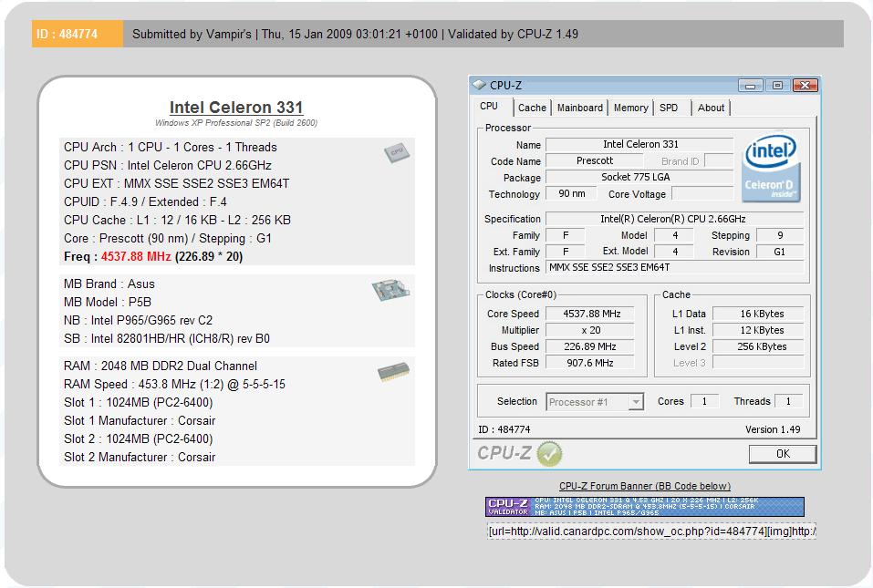Image resolution: width=873 pixels, height=588 pixels.
Task: Click the CPUID : F.4.9 / Extended line
Action: tap(145, 202)
